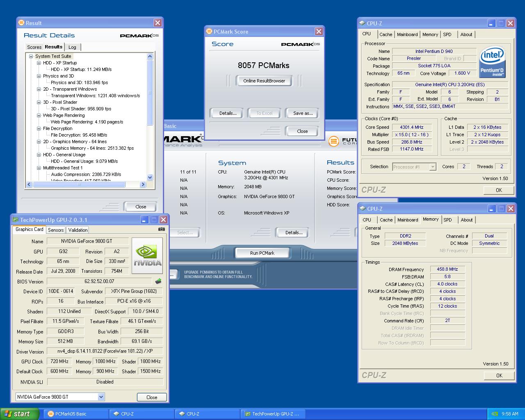Switch to the Sensors tab in GPU-Z
Screen dimensions: 525x420
tap(56, 230)
